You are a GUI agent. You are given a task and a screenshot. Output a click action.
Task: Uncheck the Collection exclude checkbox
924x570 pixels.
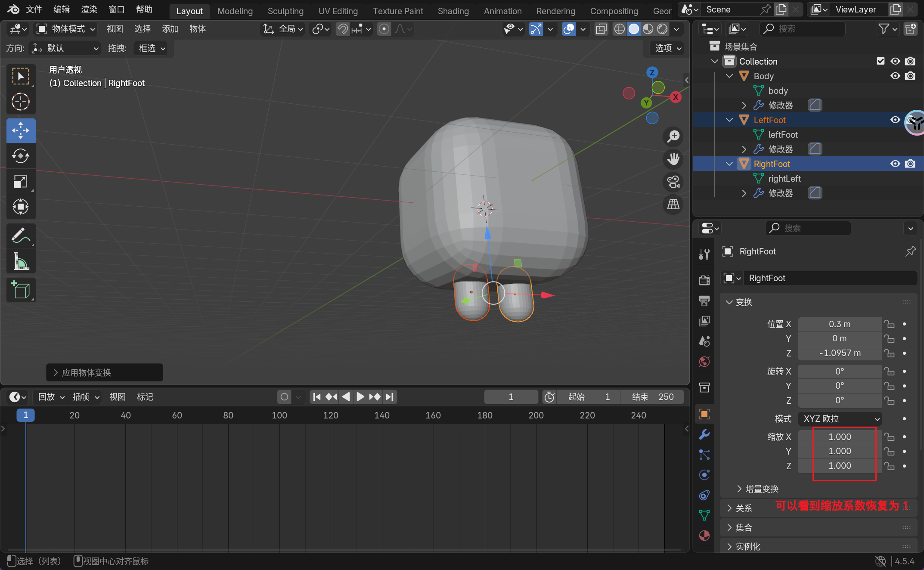pos(881,61)
